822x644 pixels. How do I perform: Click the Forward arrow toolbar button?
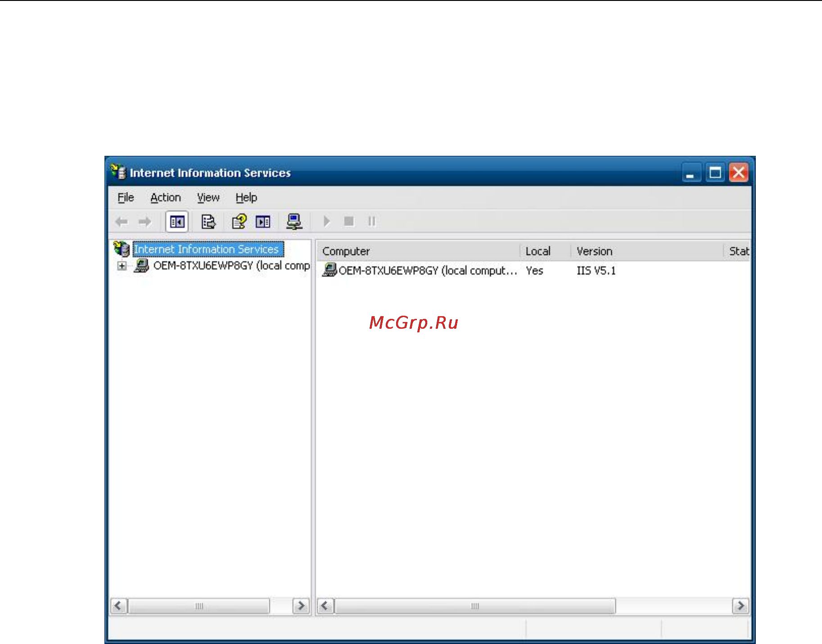pos(145,222)
